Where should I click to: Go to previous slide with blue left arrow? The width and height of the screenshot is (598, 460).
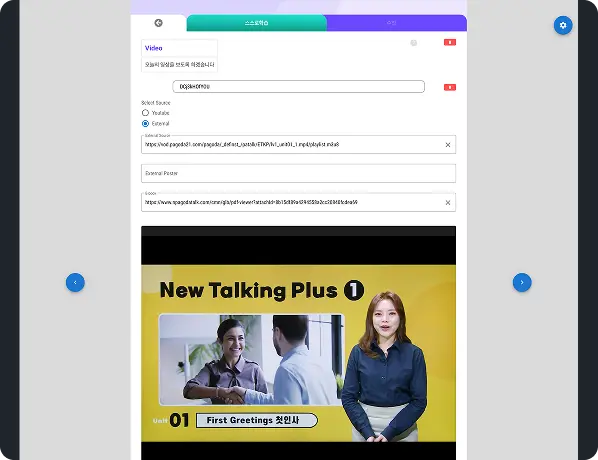75,282
